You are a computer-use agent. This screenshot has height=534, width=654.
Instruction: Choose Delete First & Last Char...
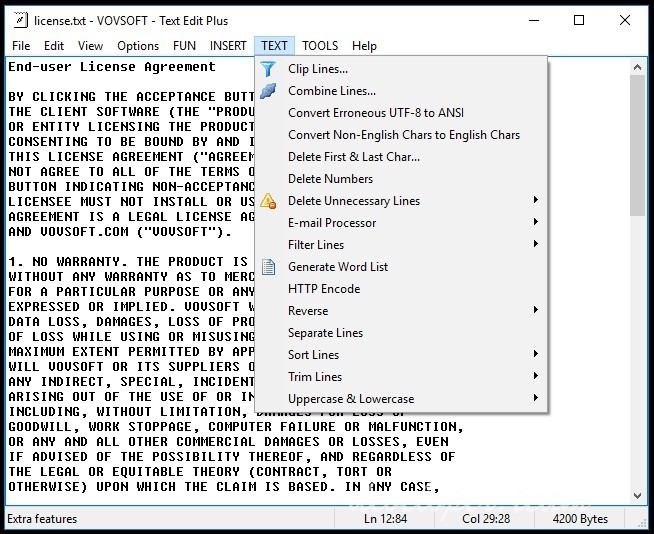401,157
